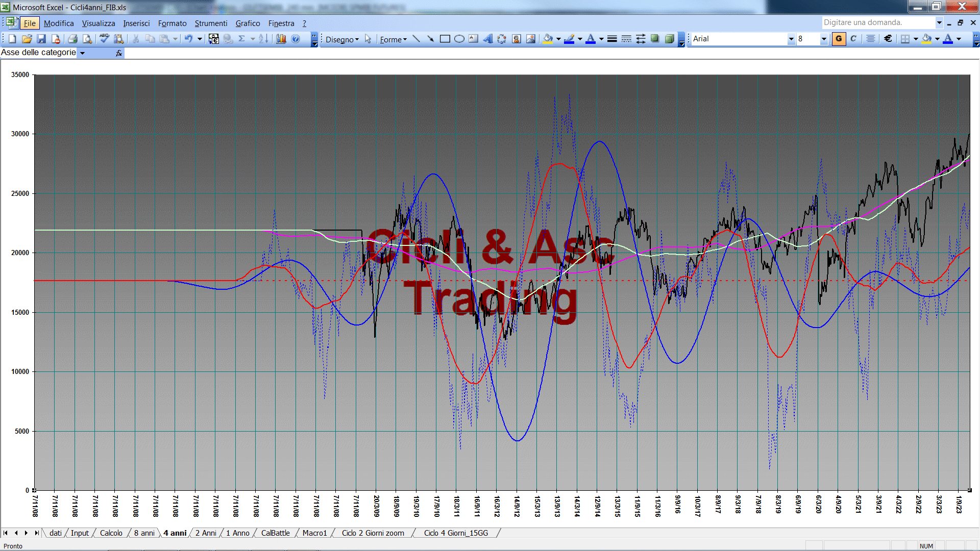Pick the Line Color blue swatch
980x551 pixels.
pyautogui.click(x=570, y=39)
